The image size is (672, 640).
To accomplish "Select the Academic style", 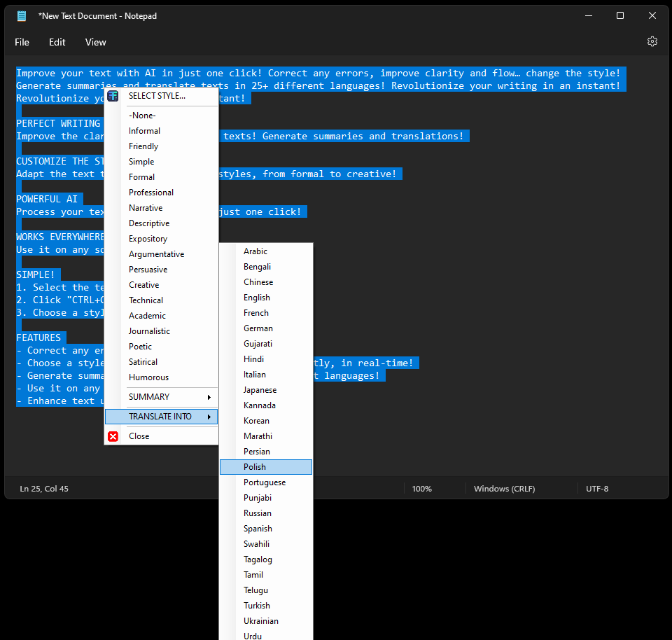I will (162, 316).
